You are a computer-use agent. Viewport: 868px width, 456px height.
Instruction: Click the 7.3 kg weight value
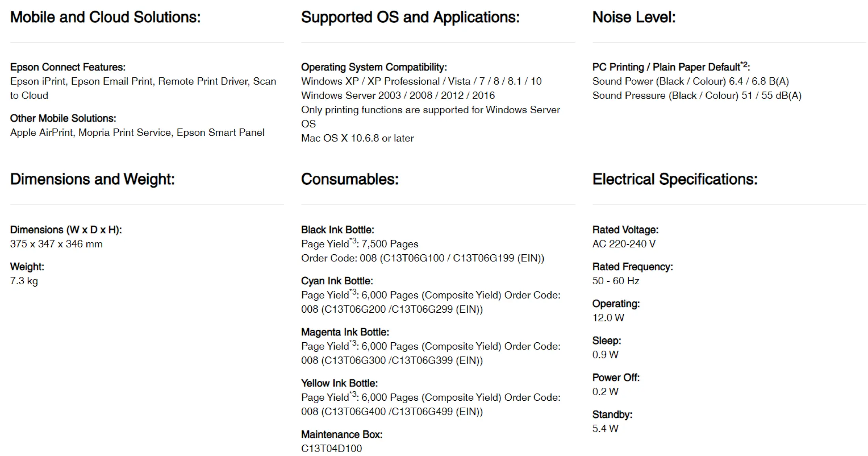24,281
